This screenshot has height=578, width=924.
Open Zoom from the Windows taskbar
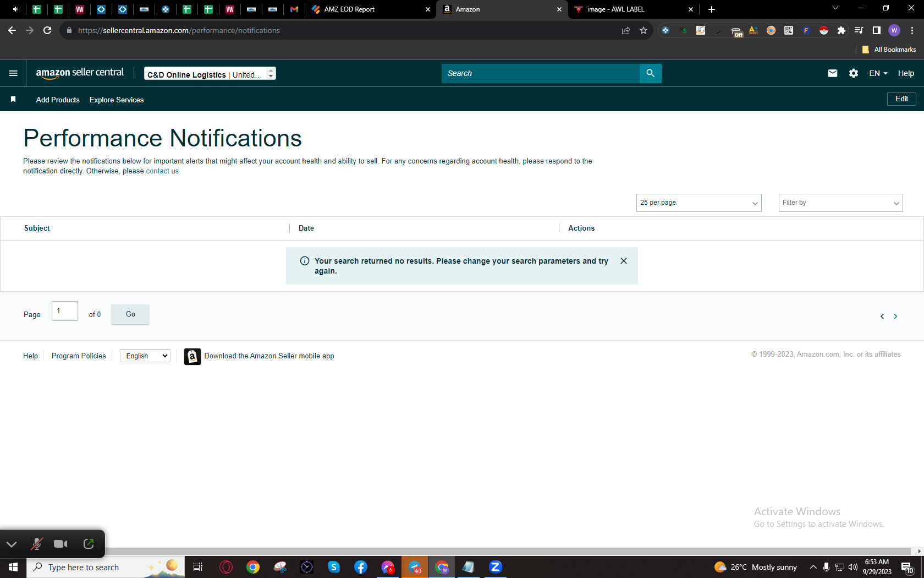point(496,567)
